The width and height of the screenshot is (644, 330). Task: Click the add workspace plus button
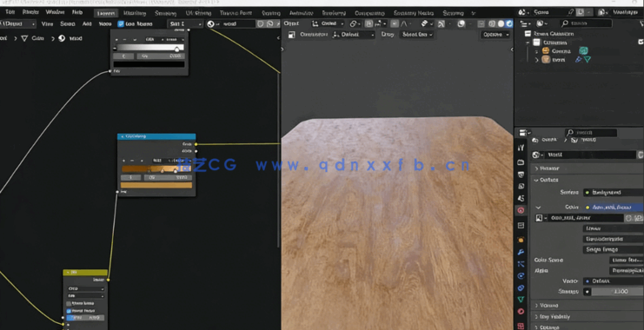coord(473,13)
